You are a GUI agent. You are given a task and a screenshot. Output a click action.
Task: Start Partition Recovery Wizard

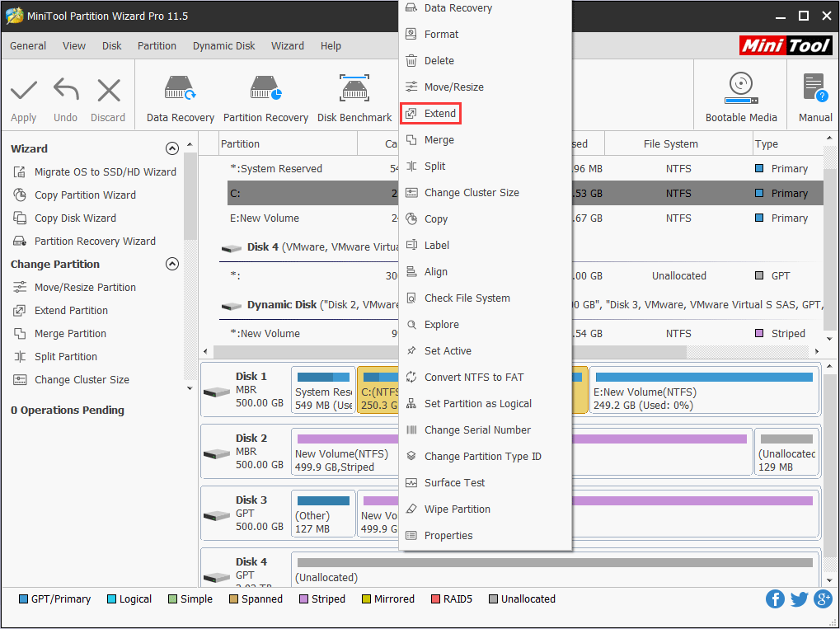pyautogui.click(x=84, y=241)
